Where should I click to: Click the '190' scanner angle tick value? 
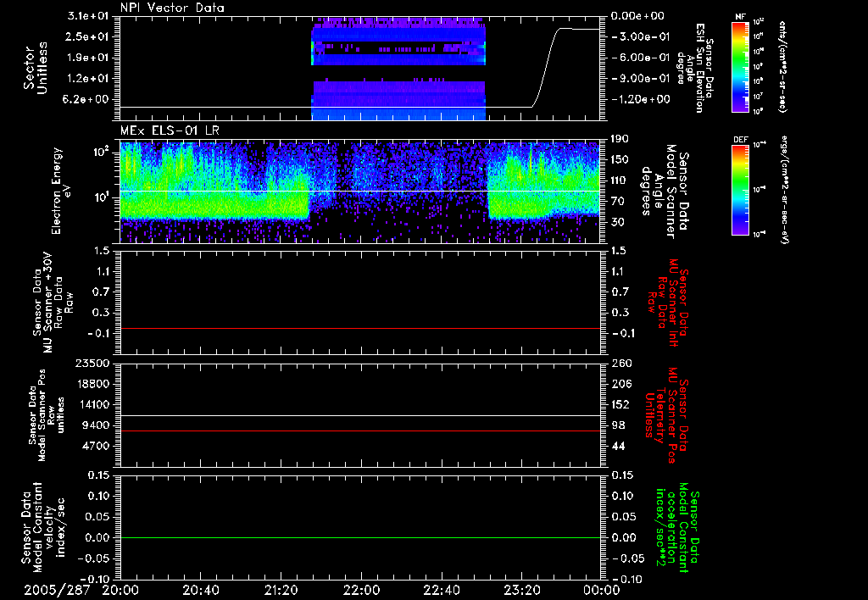coord(620,139)
